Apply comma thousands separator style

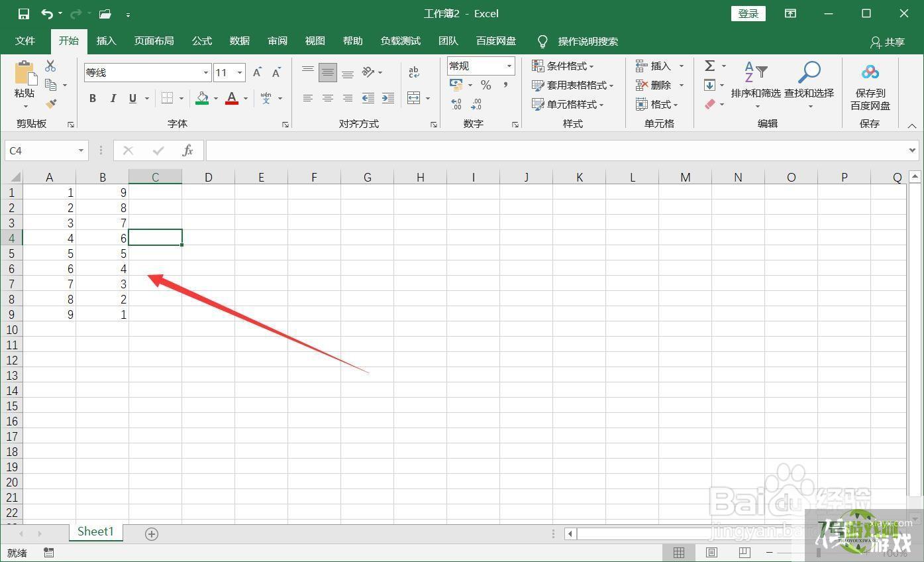(505, 85)
